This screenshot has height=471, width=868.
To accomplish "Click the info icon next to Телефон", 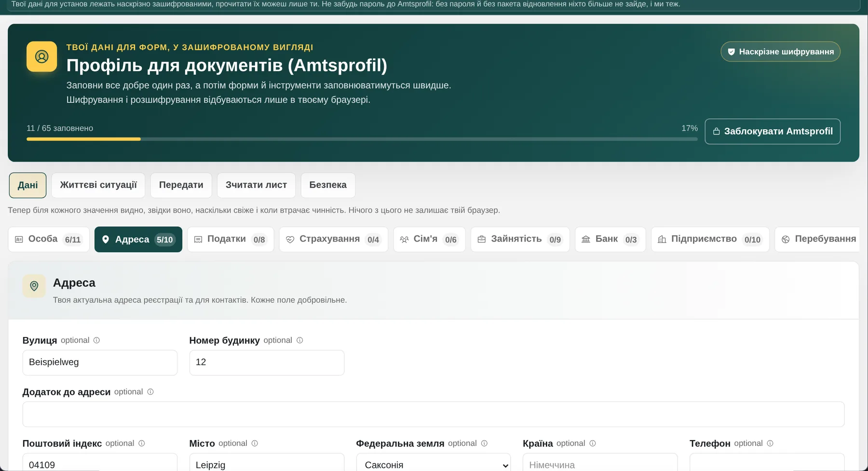I will pos(770,444).
